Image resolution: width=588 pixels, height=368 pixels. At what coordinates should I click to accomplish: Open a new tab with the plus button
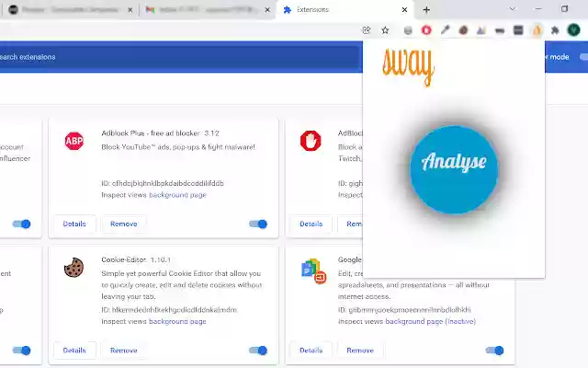pos(426,10)
